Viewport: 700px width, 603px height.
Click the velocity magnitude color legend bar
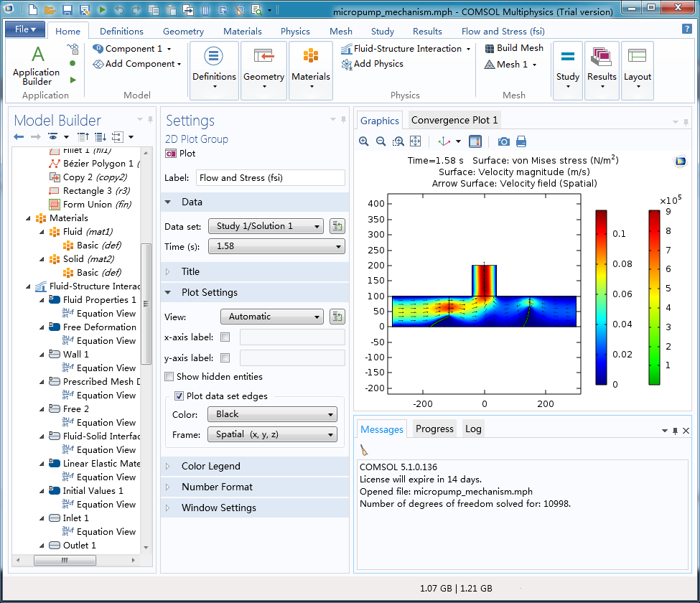(601, 297)
